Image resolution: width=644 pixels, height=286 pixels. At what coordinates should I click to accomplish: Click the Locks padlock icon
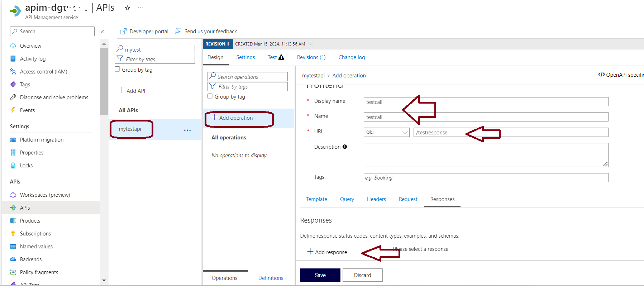13,166
